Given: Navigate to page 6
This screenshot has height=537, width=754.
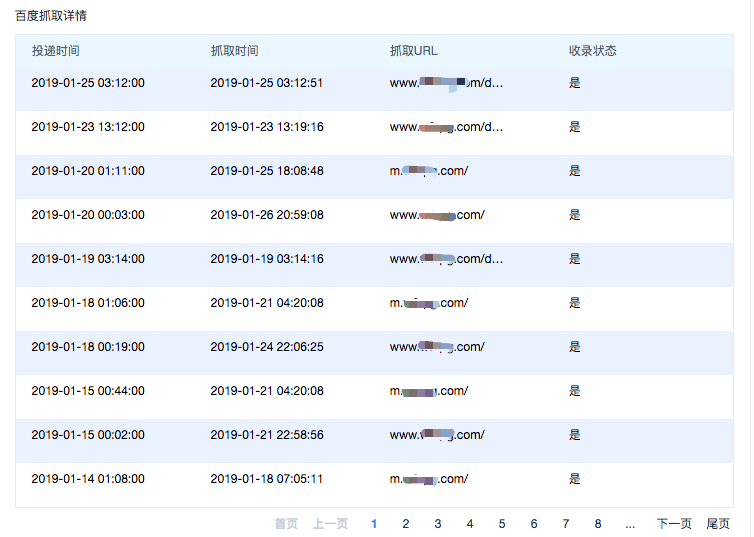Looking at the screenshot, I should click(534, 523).
